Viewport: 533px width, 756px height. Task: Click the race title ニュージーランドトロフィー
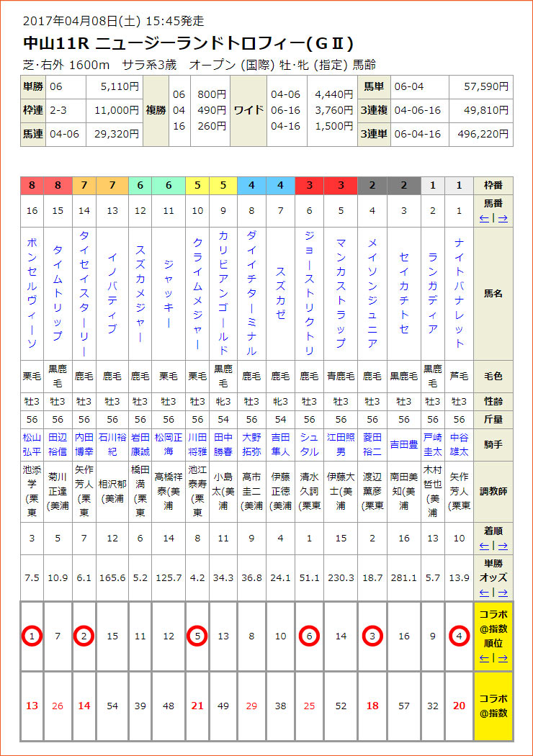pyautogui.click(x=200, y=44)
